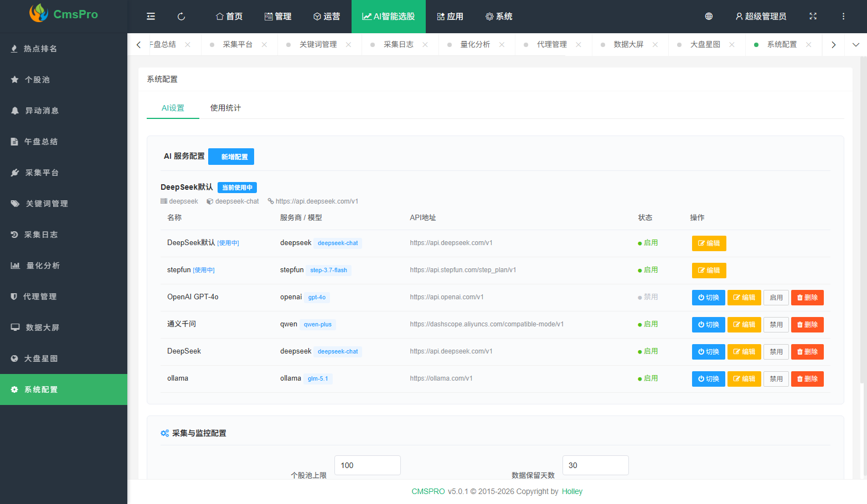Click the CmsPro logo
Image resolution: width=867 pixels, height=504 pixels.
click(x=64, y=14)
